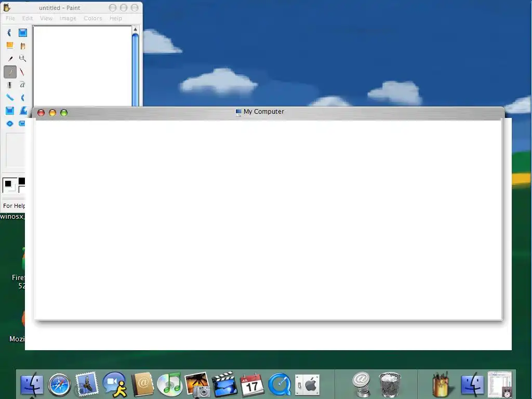Open the Image menu in Paint

[68, 18]
